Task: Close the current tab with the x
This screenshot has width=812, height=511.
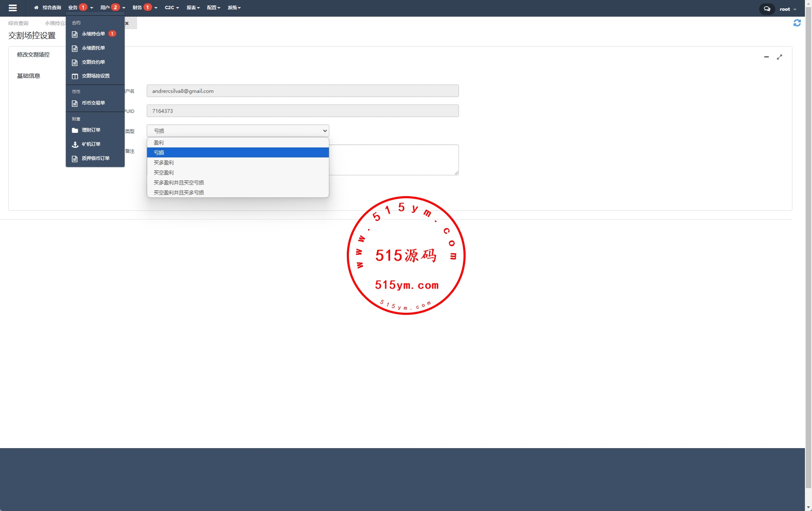Action: click(x=127, y=23)
